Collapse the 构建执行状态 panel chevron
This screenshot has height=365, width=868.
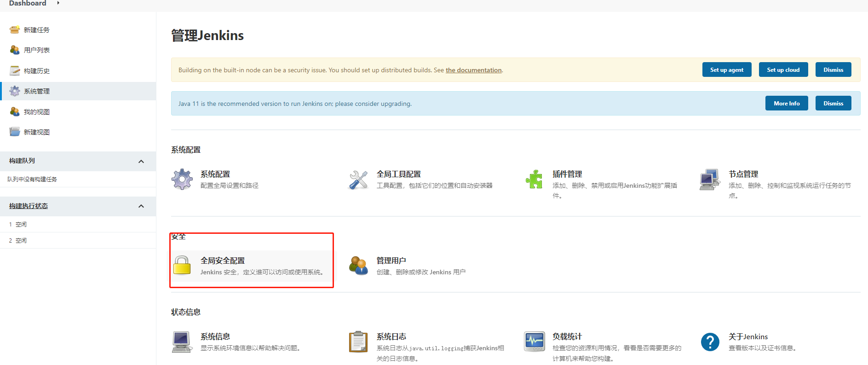coord(141,206)
